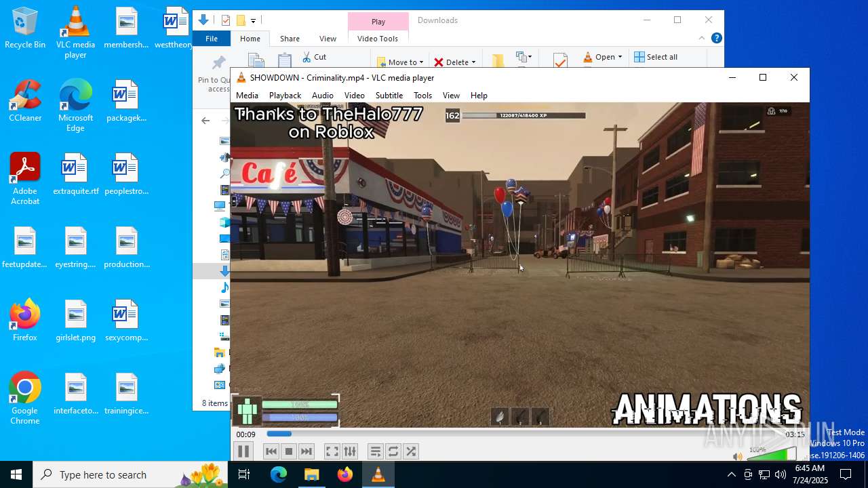The image size is (868, 488).
Task: Click Windows Start button
Action: (x=16, y=474)
